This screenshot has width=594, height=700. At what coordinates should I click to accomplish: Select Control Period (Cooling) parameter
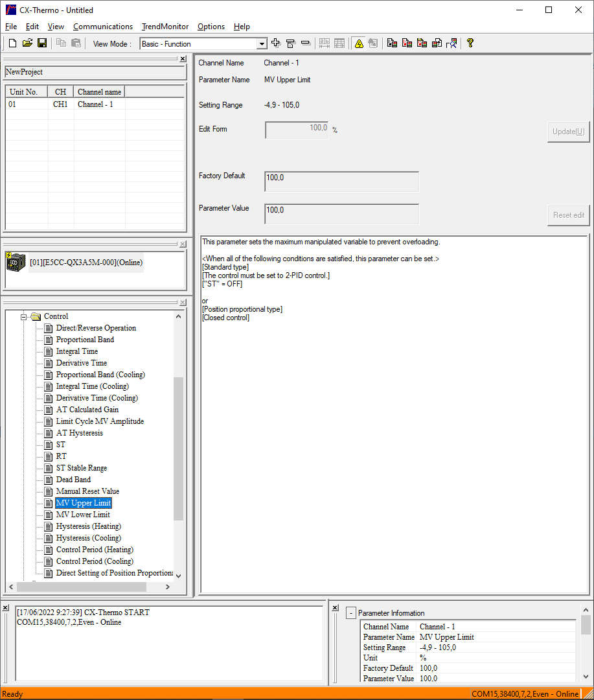95,561
